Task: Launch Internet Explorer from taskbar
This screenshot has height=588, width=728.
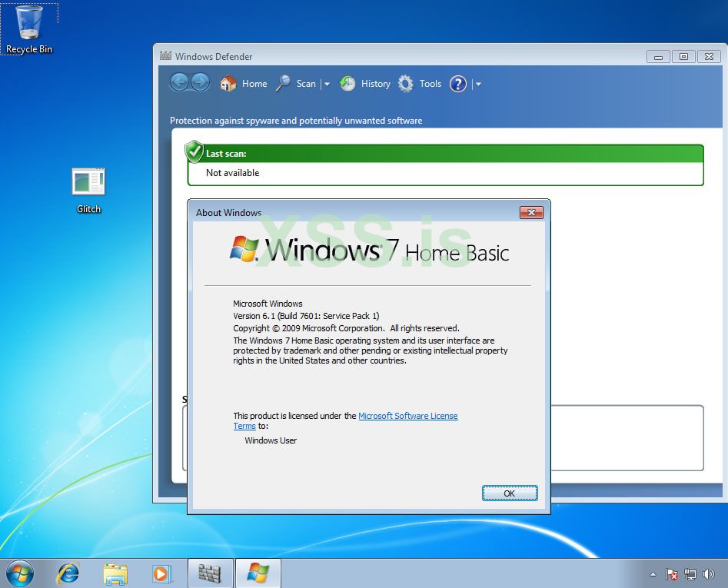Action: tap(68, 573)
